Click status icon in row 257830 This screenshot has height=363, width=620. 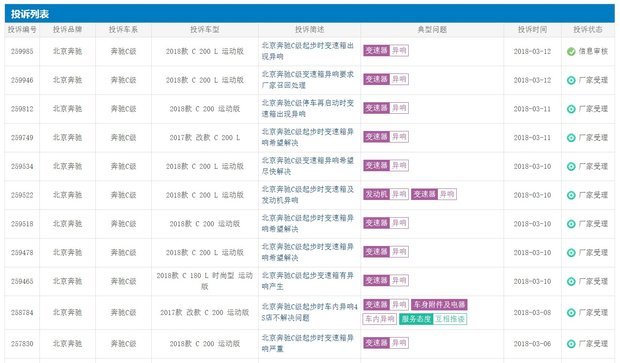click(571, 344)
